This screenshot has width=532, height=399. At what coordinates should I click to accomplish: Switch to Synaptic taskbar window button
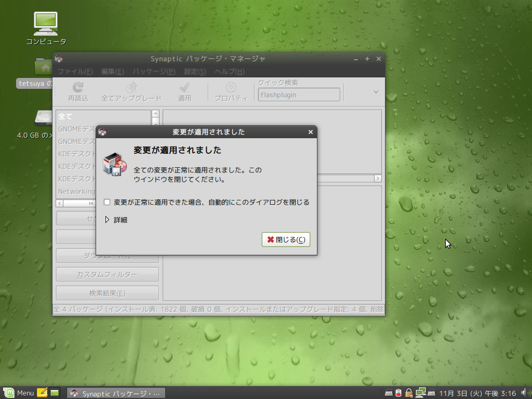116,393
